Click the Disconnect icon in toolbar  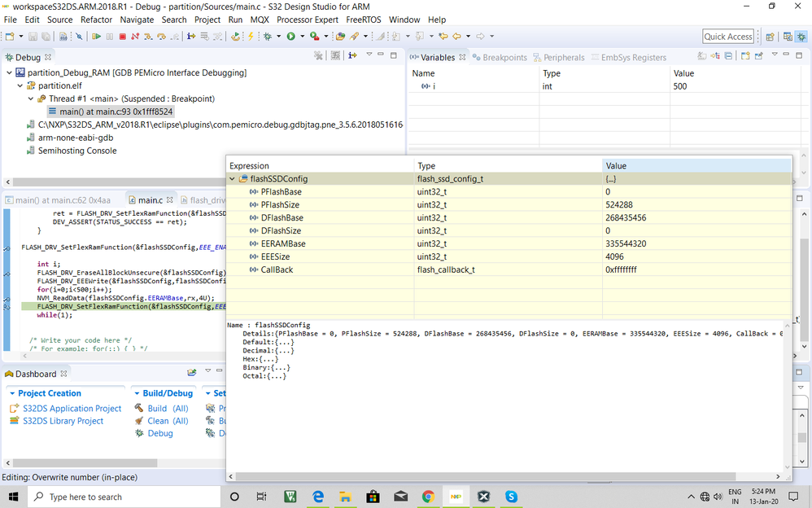click(x=135, y=37)
